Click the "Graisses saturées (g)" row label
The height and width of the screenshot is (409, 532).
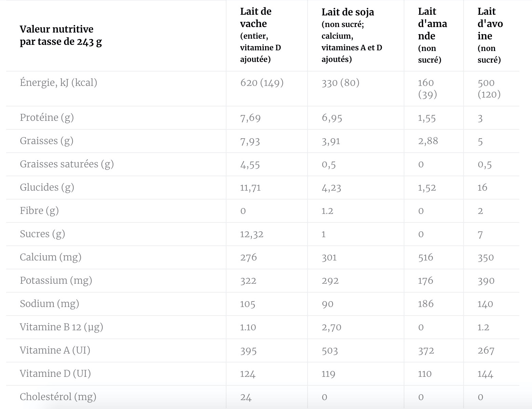click(67, 164)
